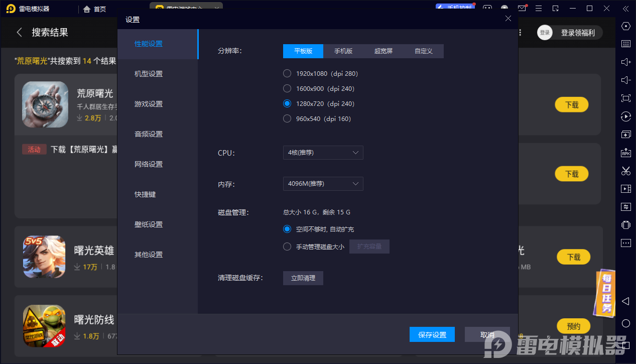Open the CPU core count dropdown

click(323, 152)
